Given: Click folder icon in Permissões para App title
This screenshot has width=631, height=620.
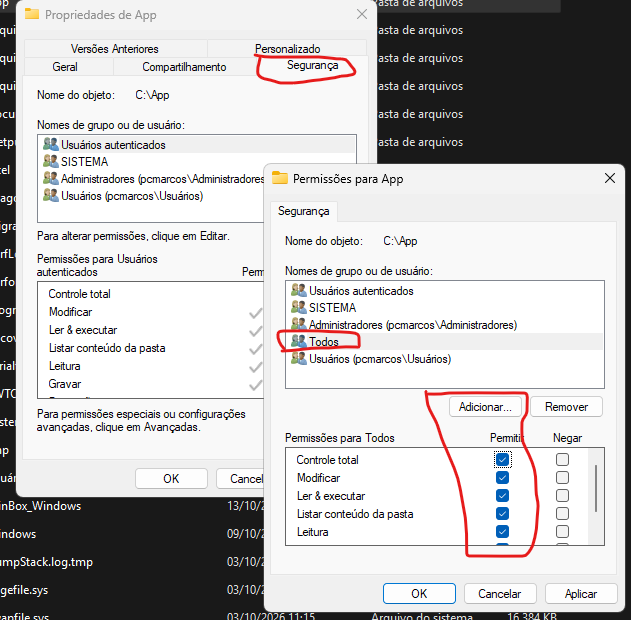Looking at the screenshot, I should pos(280,178).
